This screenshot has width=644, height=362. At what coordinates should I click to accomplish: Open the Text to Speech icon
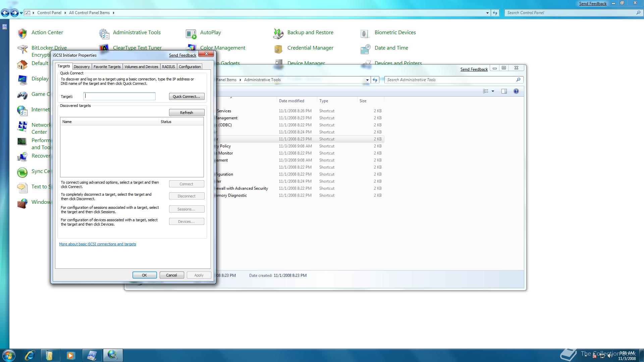pos(22,188)
